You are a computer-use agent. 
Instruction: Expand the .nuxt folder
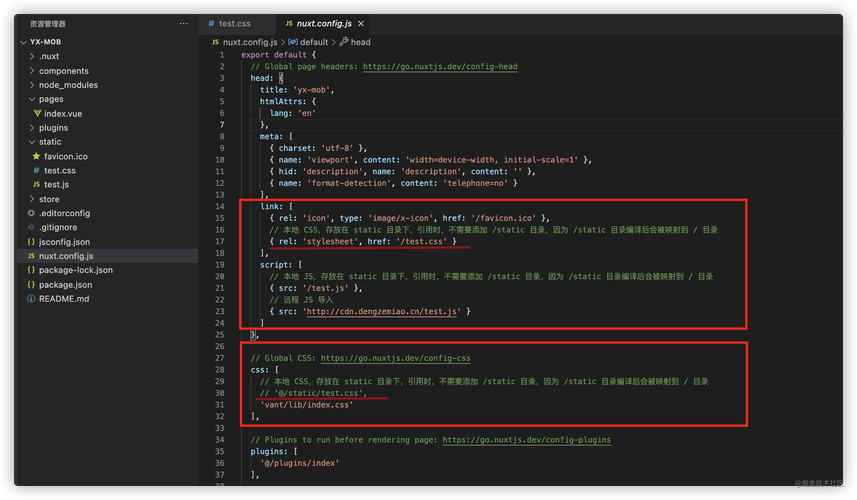click(x=32, y=56)
